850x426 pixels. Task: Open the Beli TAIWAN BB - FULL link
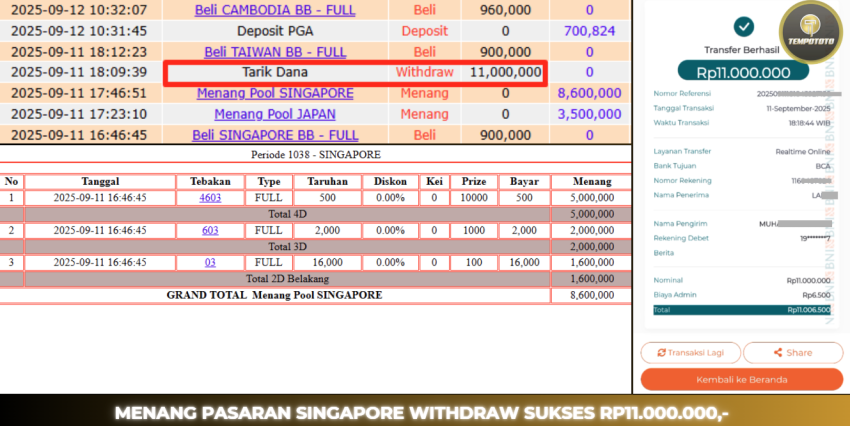coord(275,52)
